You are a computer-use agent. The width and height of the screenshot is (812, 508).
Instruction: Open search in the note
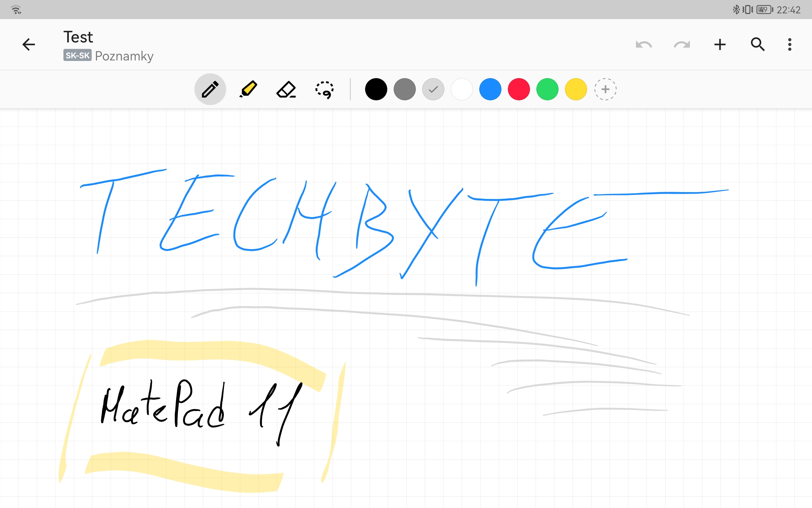tap(758, 44)
